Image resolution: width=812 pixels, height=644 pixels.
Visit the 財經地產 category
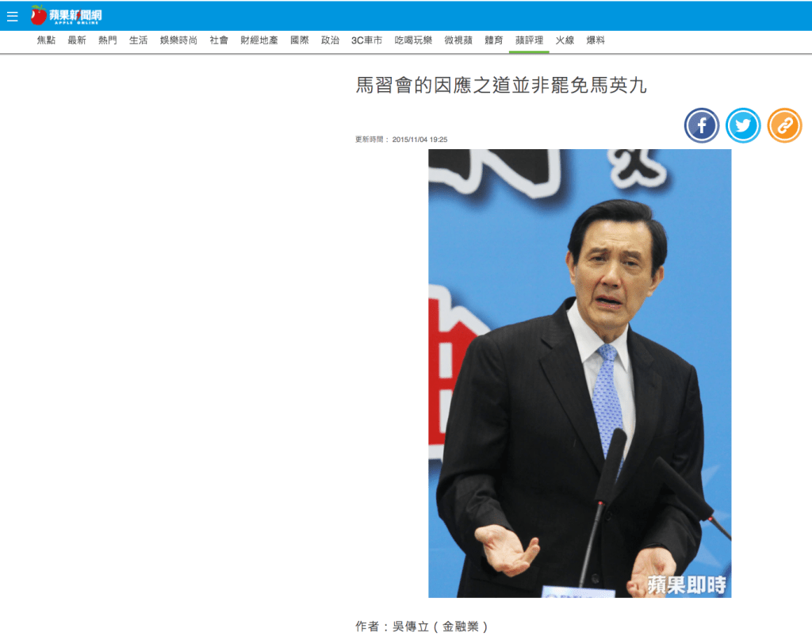[x=259, y=40]
